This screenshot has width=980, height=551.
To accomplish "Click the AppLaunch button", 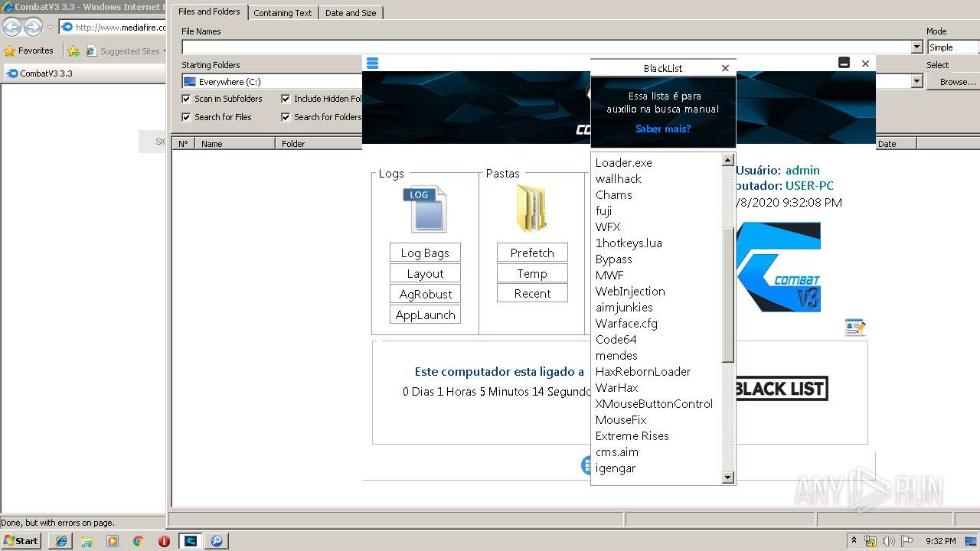I will [425, 315].
